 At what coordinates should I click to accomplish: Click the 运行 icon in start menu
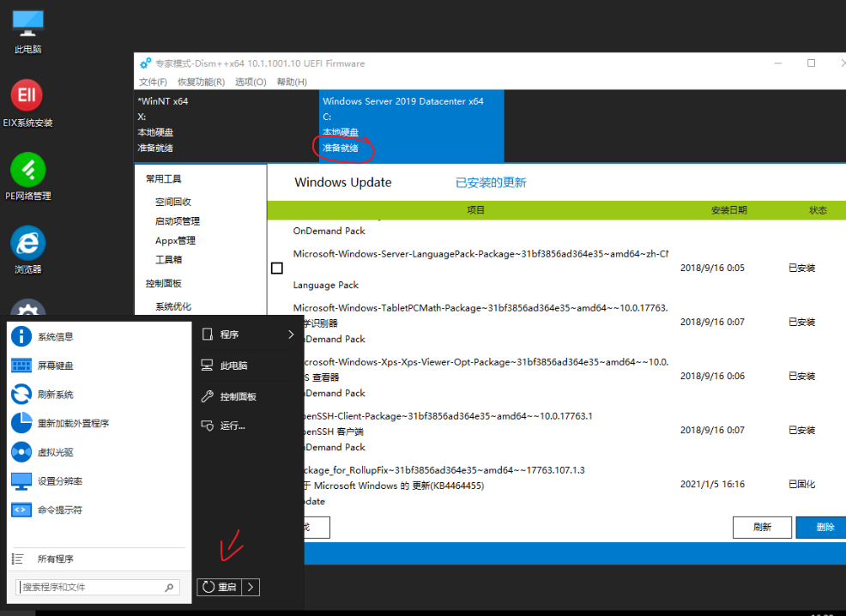207,426
